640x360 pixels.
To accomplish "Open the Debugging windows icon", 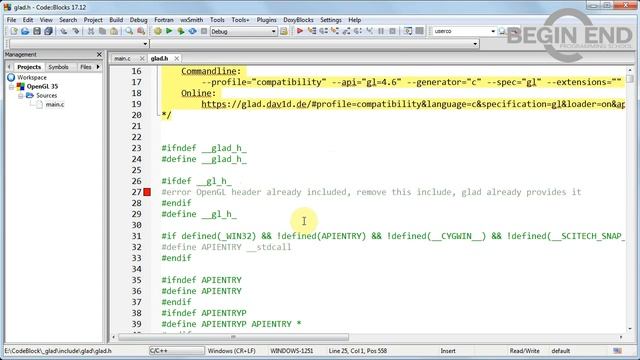I will (407, 31).
